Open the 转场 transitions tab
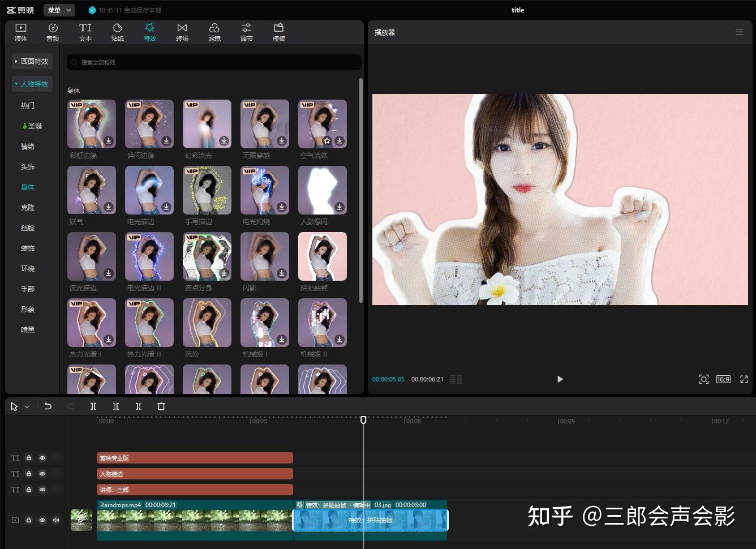756x549 pixels. tap(182, 32)
